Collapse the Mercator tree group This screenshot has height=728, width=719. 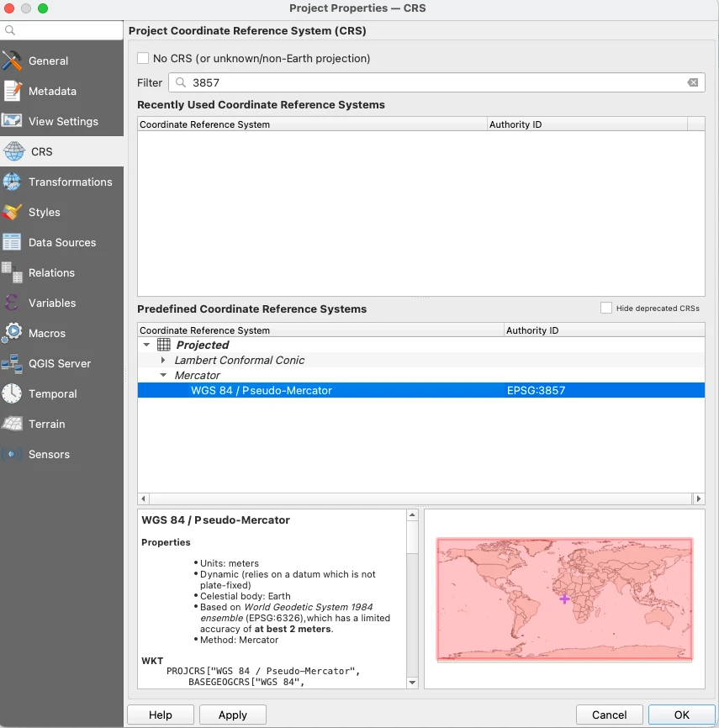pyautogui.click(x=163, y=375)
